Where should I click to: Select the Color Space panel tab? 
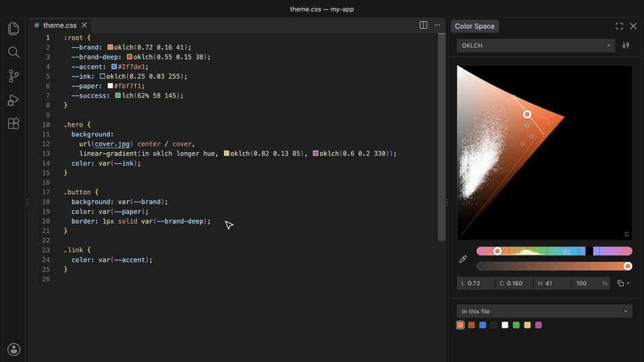pos(474,26)
